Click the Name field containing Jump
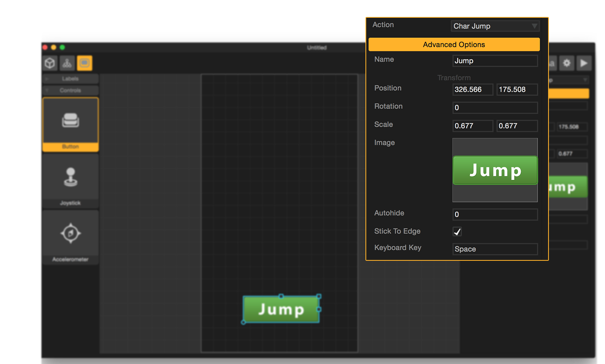Viewport: 605px width, 364px height. 495,61
